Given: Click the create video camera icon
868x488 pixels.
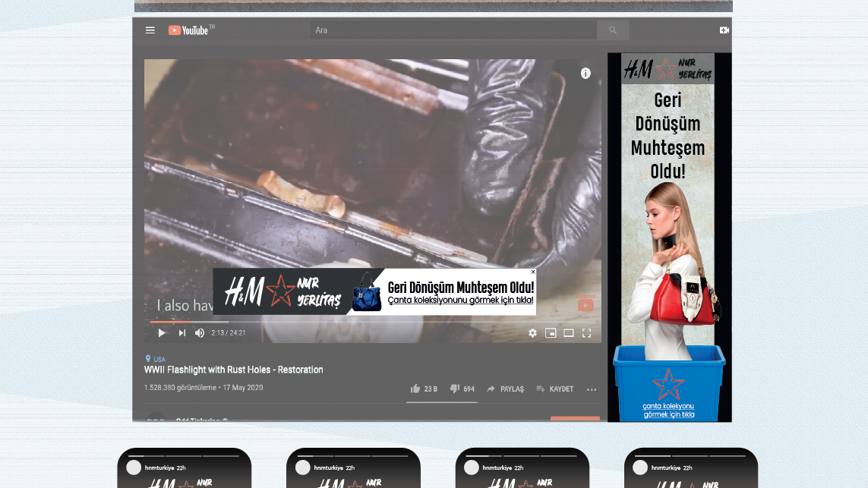Looking at the screenshot, I should pyautogui.click(x=724, y=30).
